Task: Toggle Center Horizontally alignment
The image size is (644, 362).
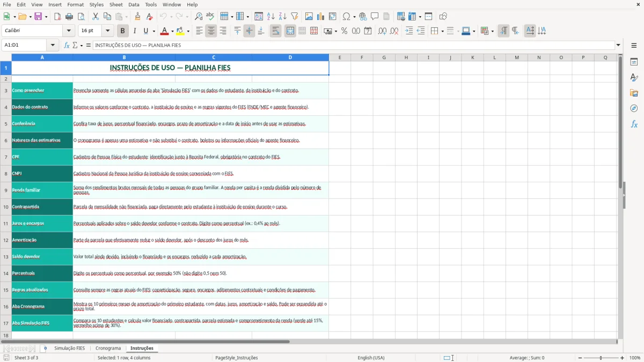Action: click(211, 31)
